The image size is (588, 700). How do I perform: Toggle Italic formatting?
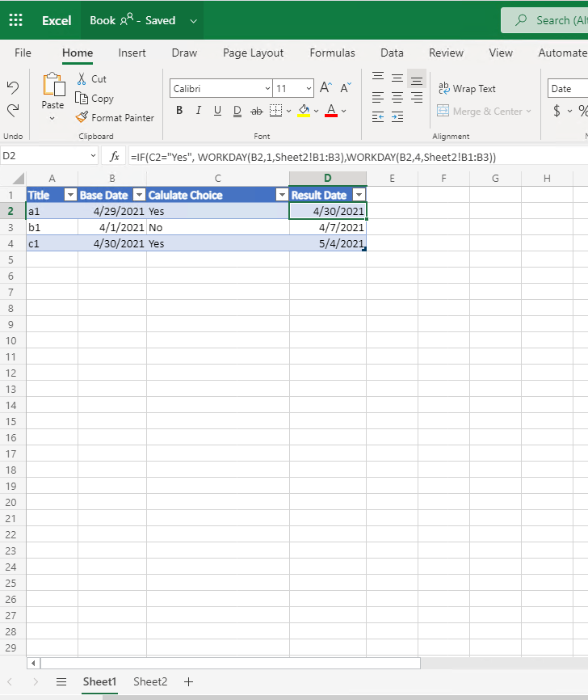199,110
